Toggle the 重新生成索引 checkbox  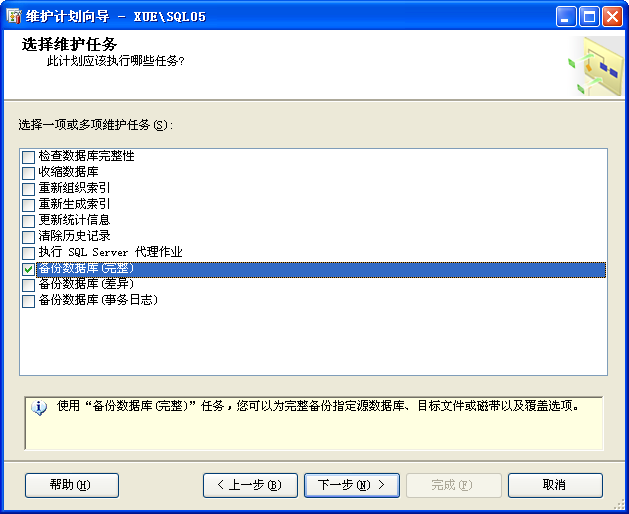coord(28,205)
